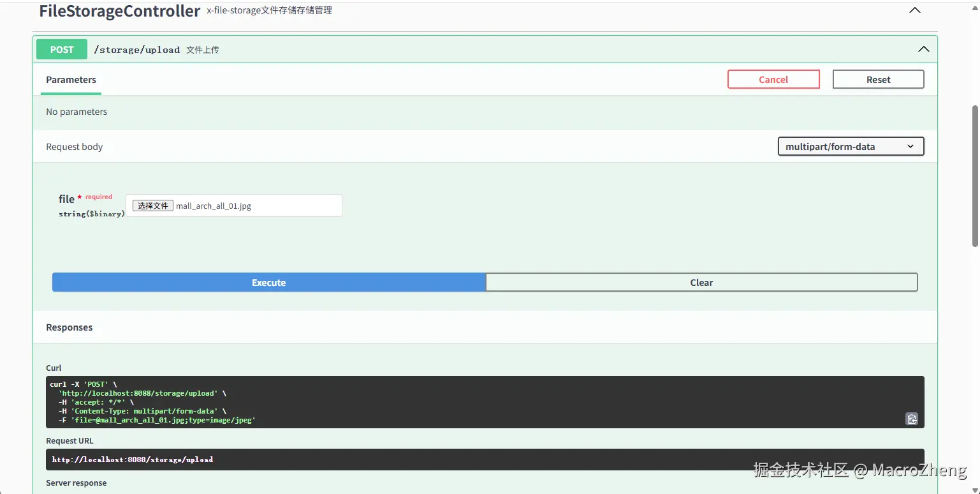Click the 'Server response' label
Image resolution: width=980 pixels, height=494 pixels.
(x=77, y=483)
